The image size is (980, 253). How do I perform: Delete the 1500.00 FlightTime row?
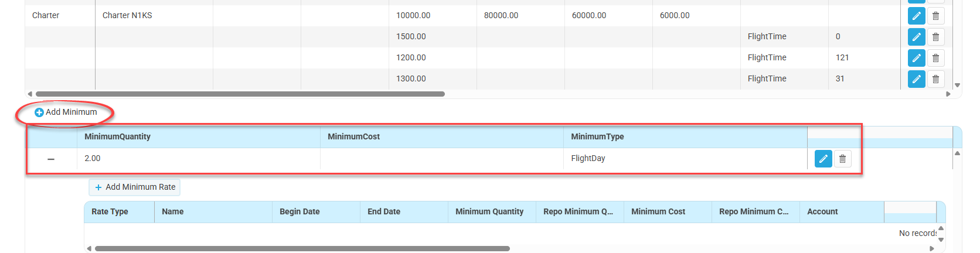pyautogui.click(x=935, y=37)
